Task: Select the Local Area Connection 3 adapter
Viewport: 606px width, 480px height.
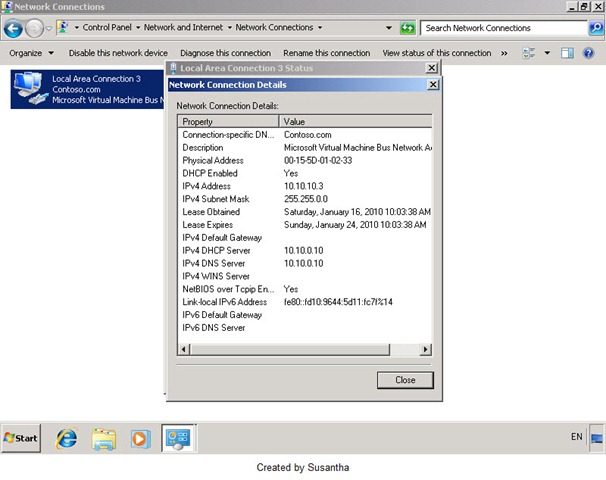Action: 87,89
